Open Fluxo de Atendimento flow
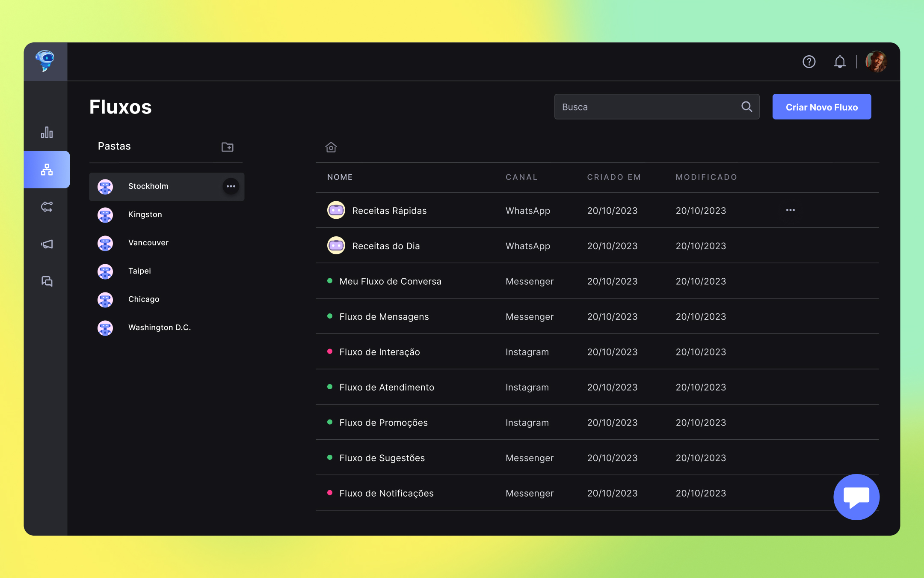This screenshot has height=578, width=924. coord(387,387)
